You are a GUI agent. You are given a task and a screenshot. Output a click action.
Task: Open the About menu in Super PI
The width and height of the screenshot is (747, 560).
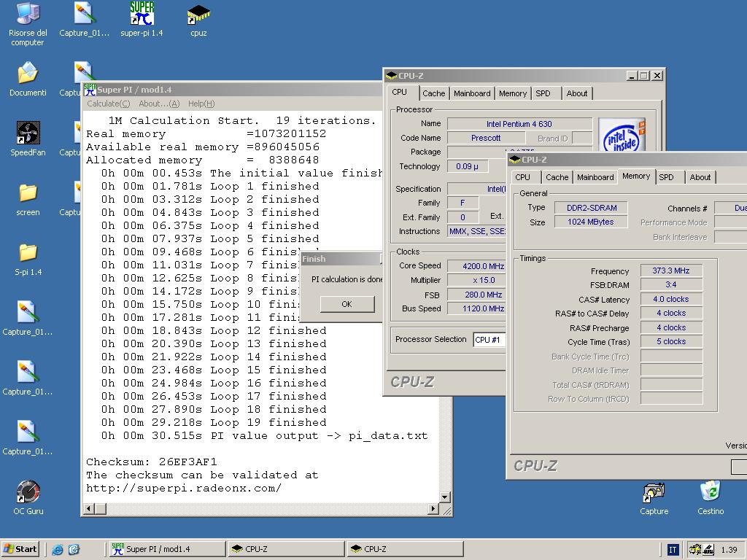(158, 104)
